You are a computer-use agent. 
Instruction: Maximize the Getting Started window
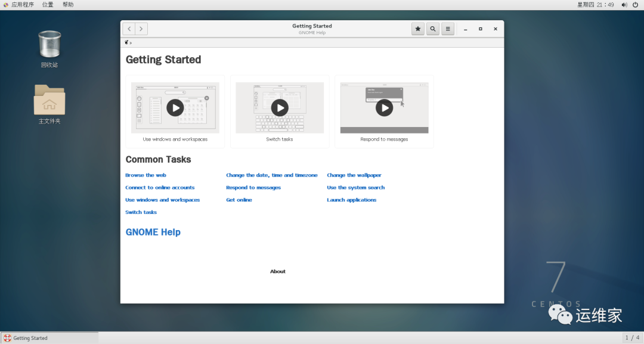click(481, 29)
